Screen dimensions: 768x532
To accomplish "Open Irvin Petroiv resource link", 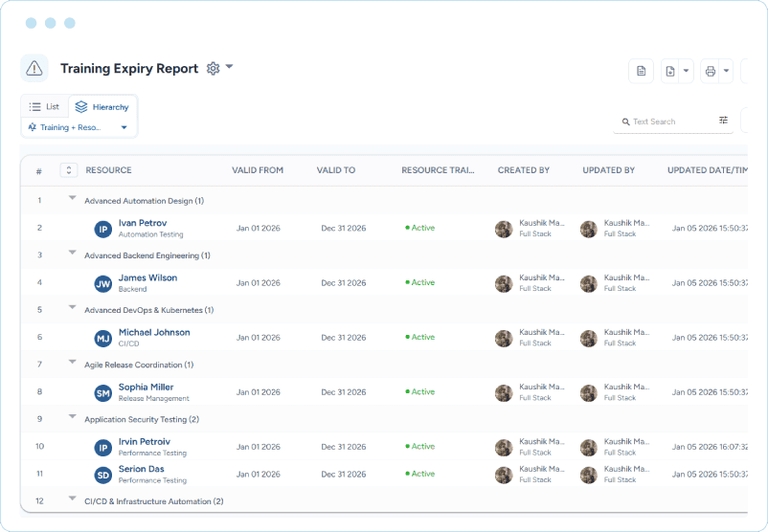I will point(145,442).
